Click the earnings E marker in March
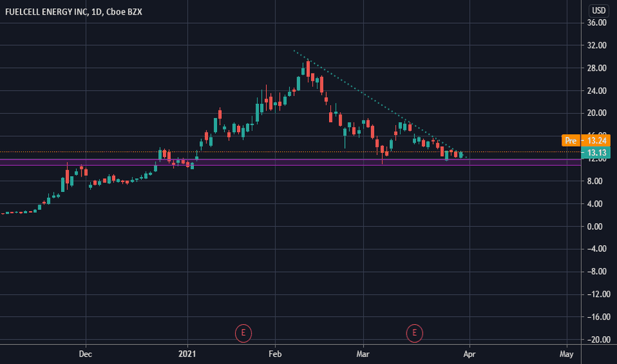 click(x=414, y=334)
